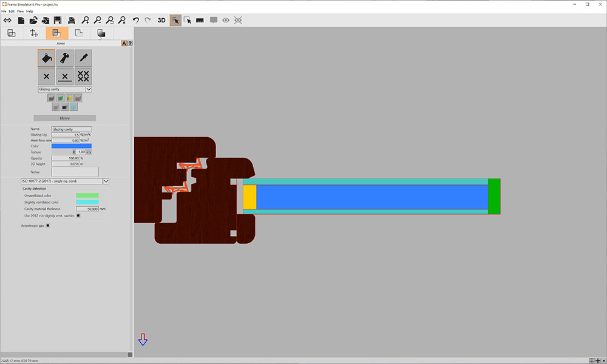607x364 pixels.
Task: Zoom in with the magnifier plus tool
Action: tap(86, 20)
